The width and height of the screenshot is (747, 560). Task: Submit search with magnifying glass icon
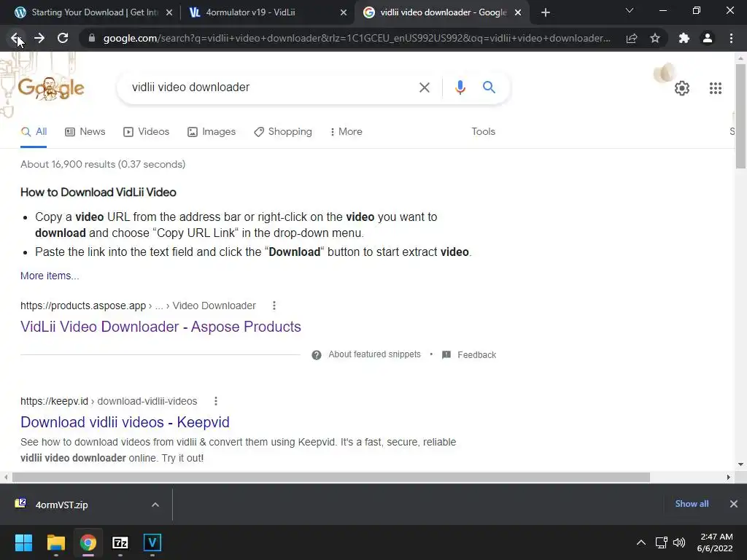coord(489,87)
